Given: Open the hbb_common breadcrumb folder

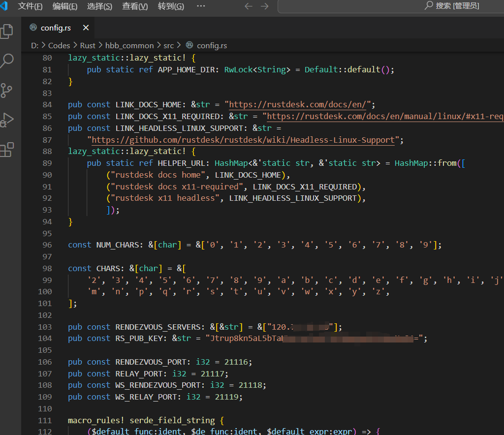Looking at the screenshot, I should [129, 46].
